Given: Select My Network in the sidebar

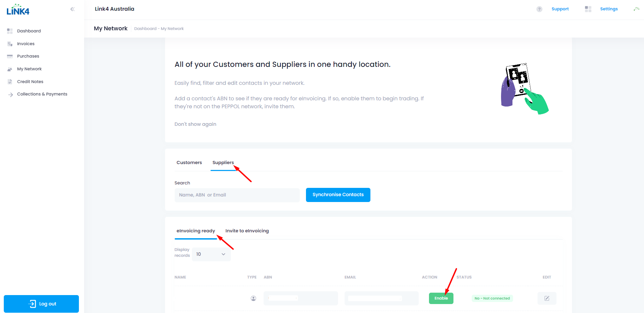Looking at the screenshot, I should [29, 69].
